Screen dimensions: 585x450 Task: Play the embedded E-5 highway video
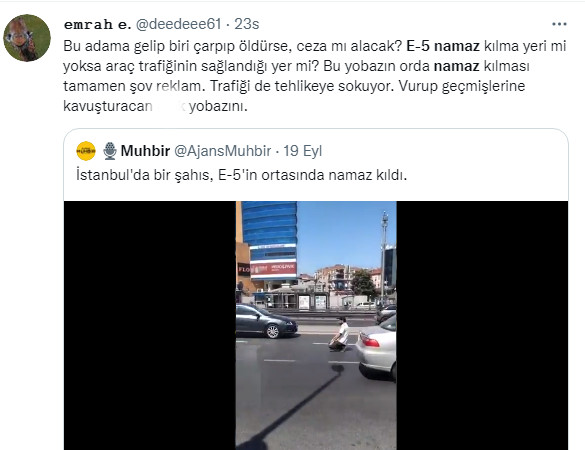[316, 325]
